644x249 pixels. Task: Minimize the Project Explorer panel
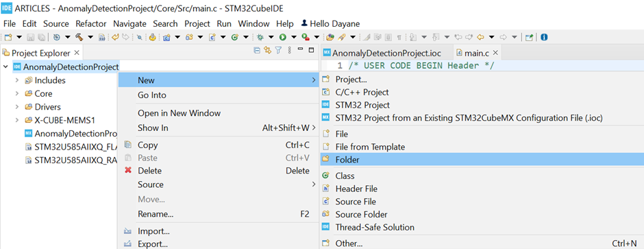pos(300,49)
